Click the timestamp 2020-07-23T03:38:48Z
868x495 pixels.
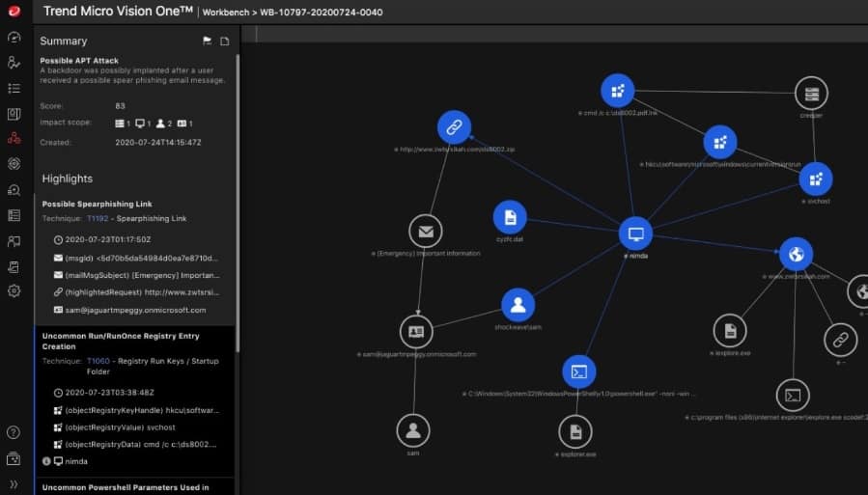point(110,393)
